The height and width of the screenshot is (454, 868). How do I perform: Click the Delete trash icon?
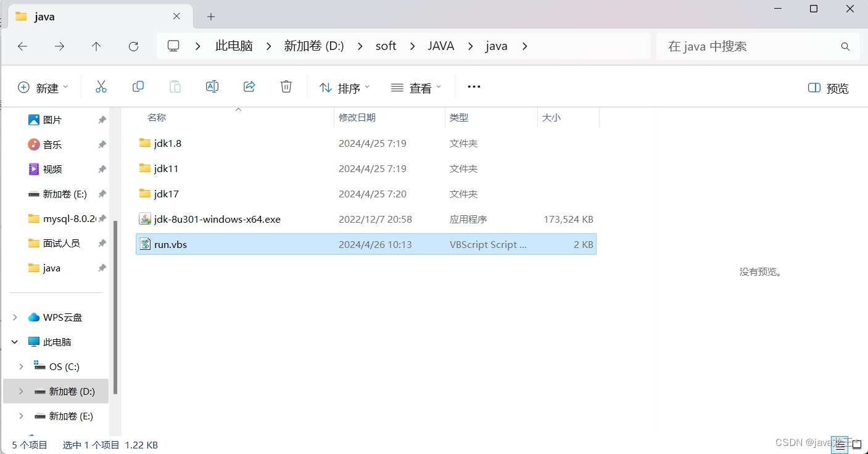point(286,87)
